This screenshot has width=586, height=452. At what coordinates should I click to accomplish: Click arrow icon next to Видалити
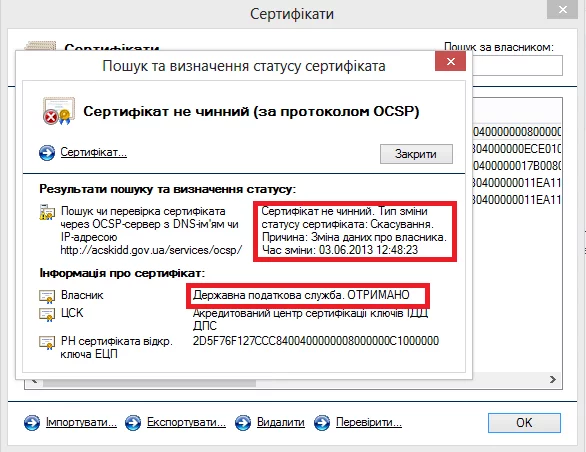[243, 423]
